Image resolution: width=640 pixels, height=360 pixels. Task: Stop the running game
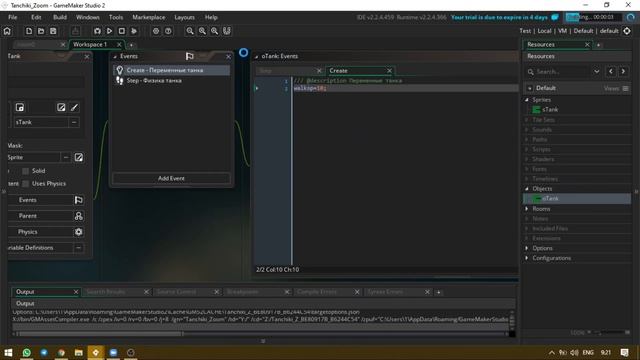(x=122, y=31)
